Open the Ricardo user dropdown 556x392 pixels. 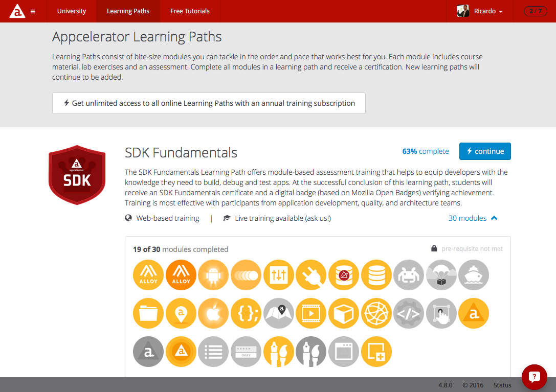(x=480, y=11)
